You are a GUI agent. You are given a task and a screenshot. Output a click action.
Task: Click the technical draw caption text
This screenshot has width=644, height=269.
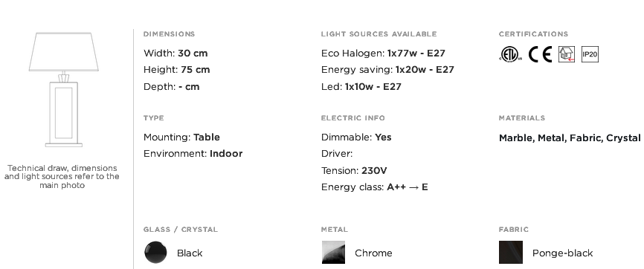point(62,177)
